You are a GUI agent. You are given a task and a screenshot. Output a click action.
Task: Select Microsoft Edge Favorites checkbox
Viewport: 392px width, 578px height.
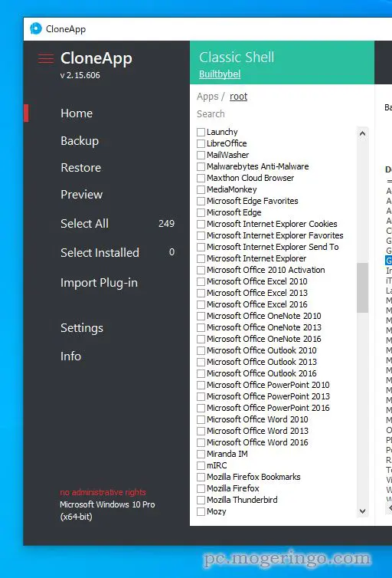pyautogui.click(x=201, y=201)
